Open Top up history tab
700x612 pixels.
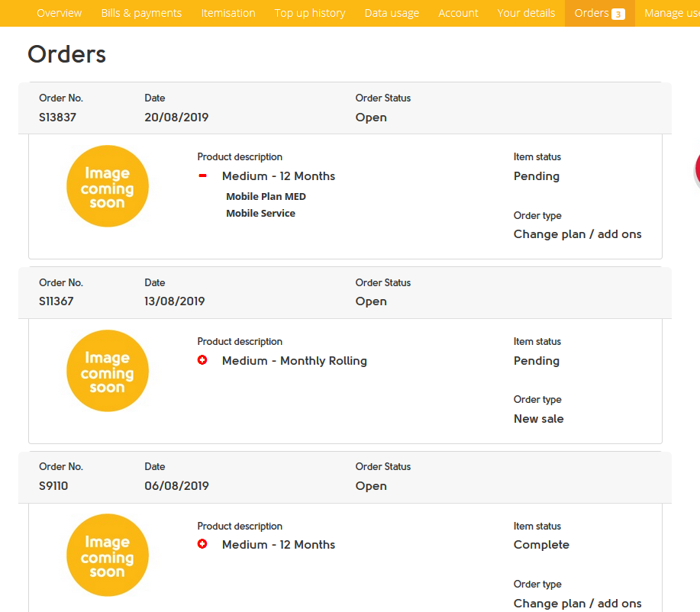coord(310,13)
